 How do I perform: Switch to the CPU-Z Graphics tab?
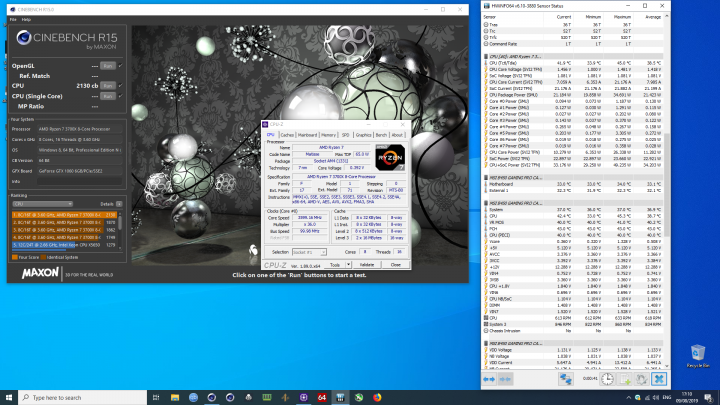tap(363, 135)
